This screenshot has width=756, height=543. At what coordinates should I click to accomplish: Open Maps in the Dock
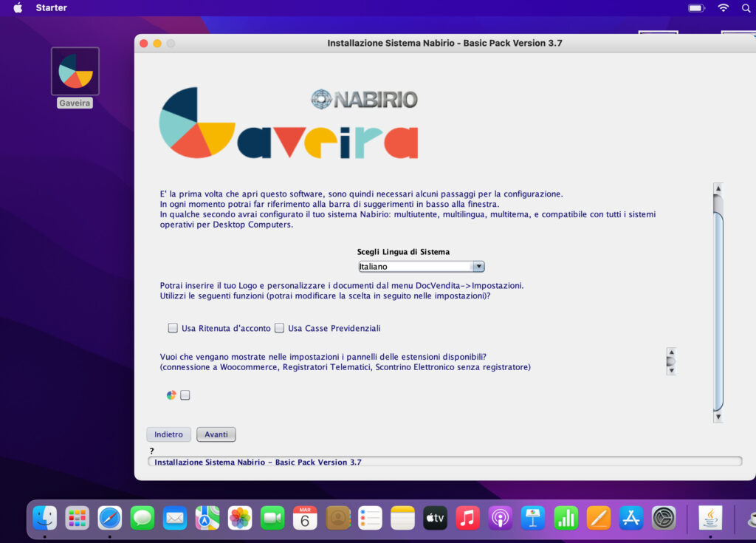[x=207, y=518]
